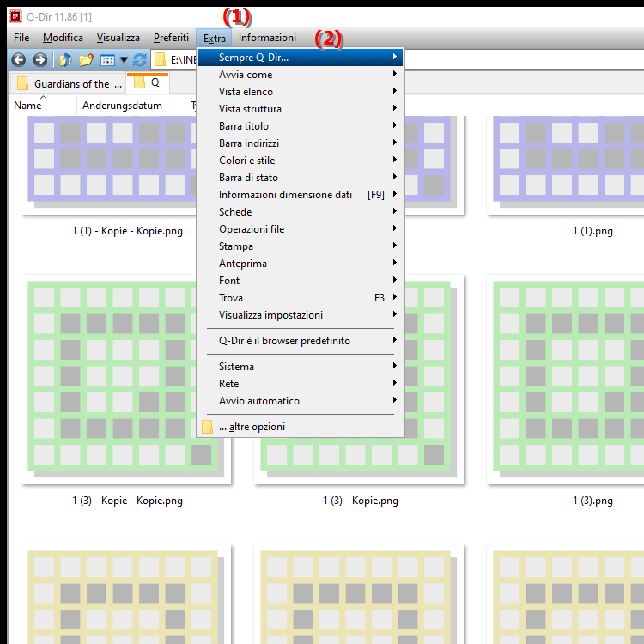Open the Sistema submenu
The image size is (644, 644).
301,367
